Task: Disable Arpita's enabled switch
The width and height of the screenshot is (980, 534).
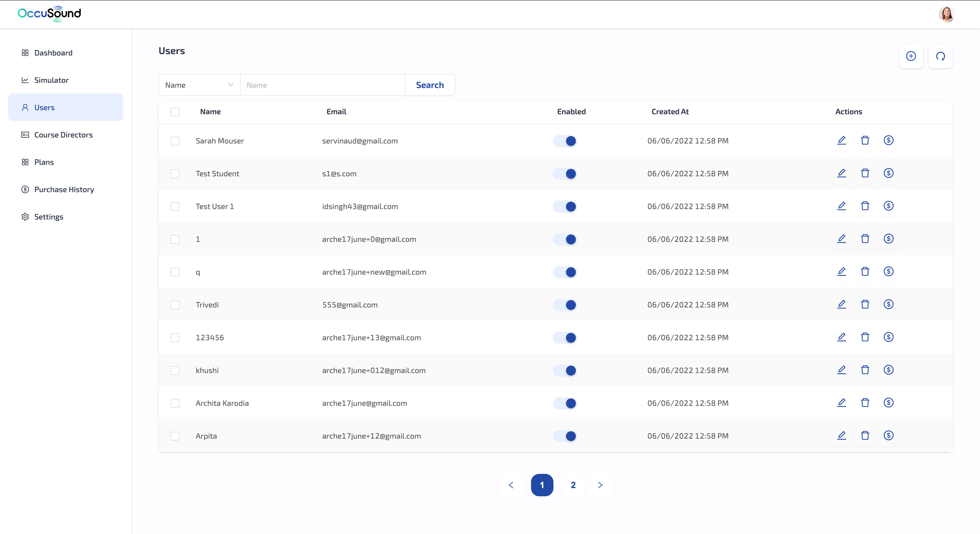Action: pyautogui.click(x=565, y=436)
